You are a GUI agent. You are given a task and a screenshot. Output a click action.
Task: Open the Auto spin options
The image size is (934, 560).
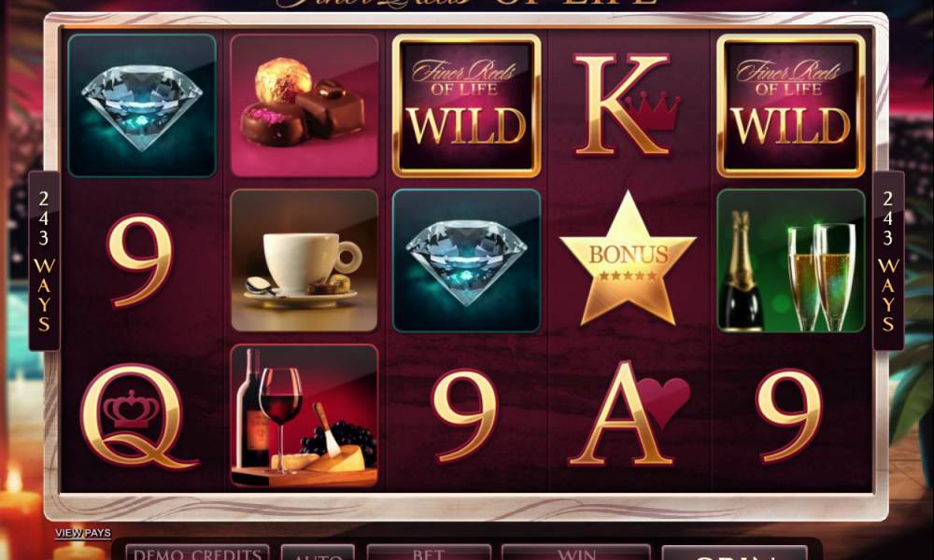[x=318, y=553]
